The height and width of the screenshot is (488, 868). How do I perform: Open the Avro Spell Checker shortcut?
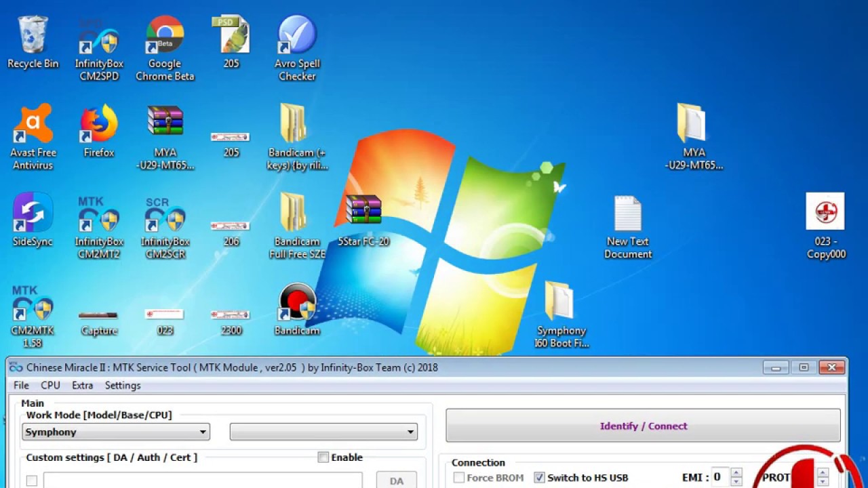(297, 49)
